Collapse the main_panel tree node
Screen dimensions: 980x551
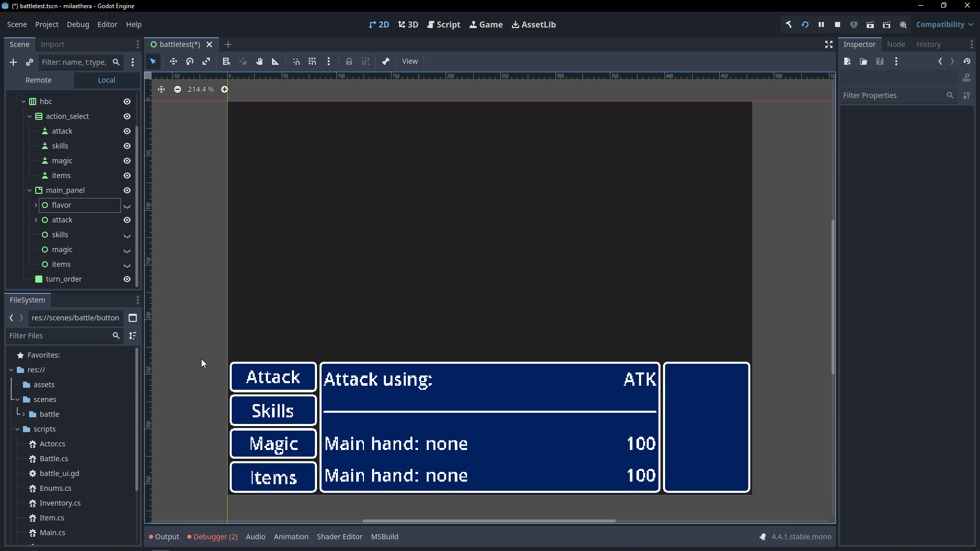pos(30,190)
